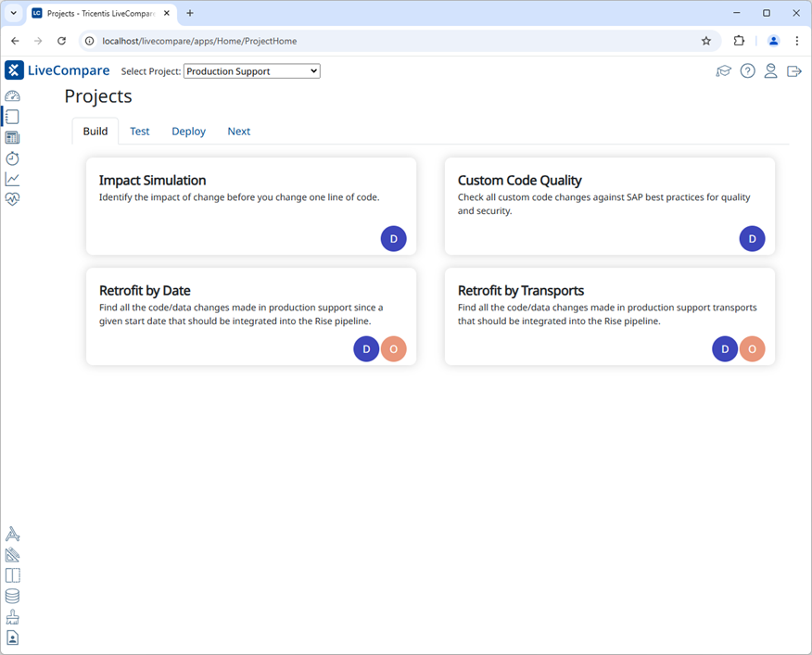
Task: Click the logout arrow icon at top right
Action: coord(794,71)
